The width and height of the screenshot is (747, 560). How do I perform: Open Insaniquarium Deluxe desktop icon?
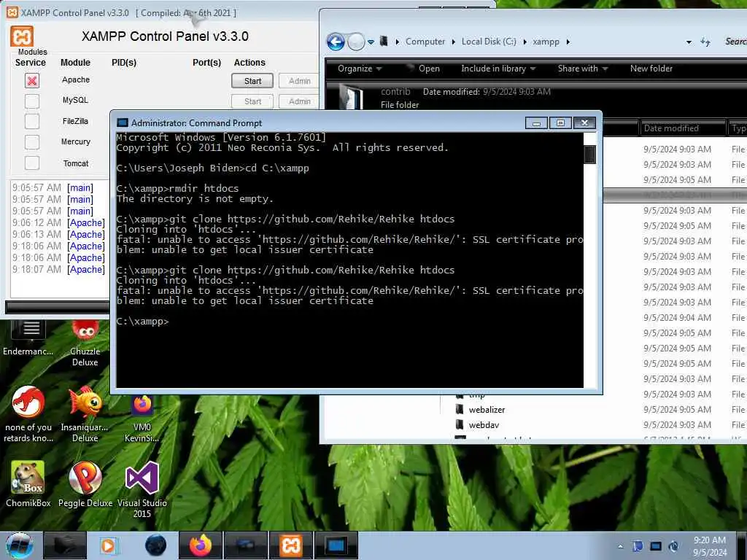(x=85, y=414)
